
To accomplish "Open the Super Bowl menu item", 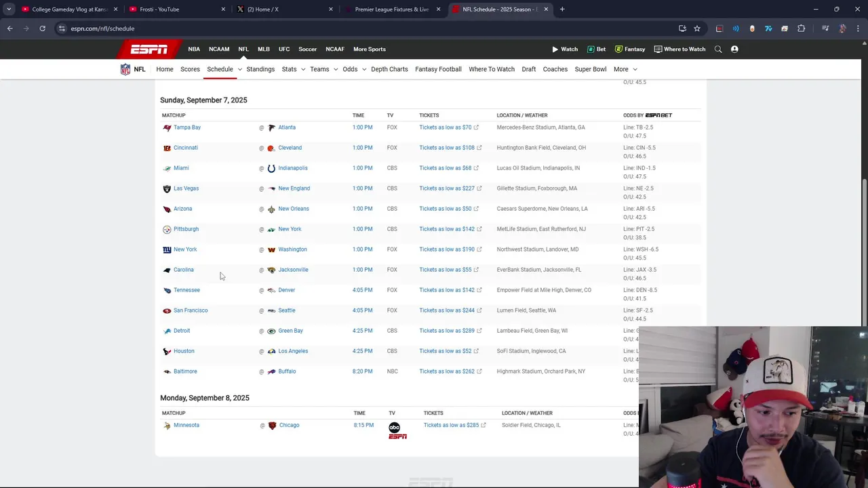I will 591,69.
